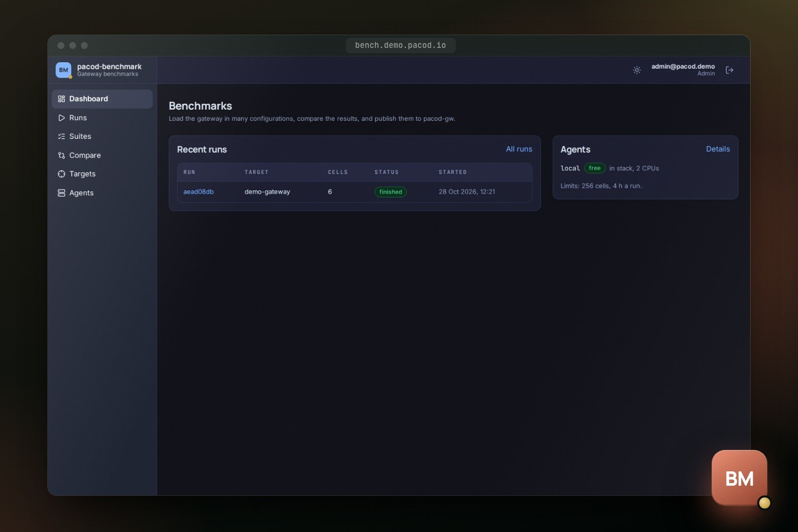Open run aead08db
798x532 pixels.
pos(198,192)
